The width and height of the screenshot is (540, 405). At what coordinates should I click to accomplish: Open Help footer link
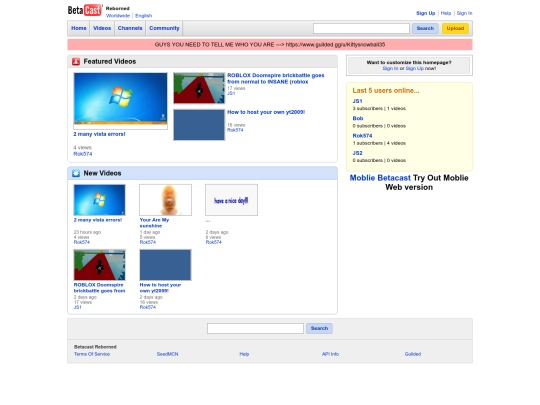[244, 354]
